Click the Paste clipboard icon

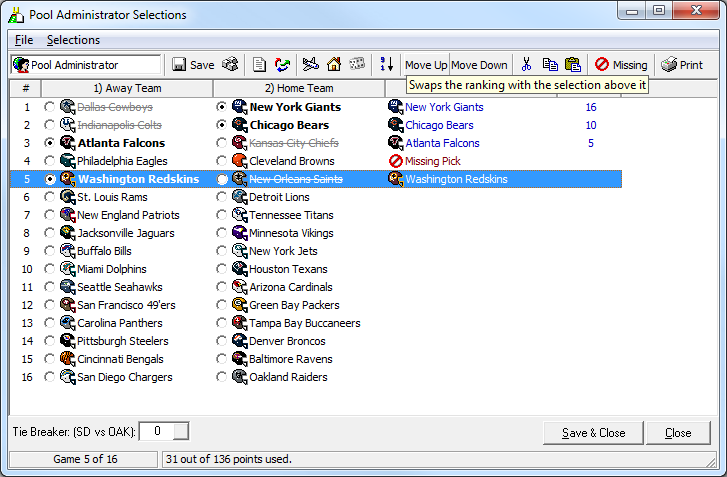click(573, 64)
